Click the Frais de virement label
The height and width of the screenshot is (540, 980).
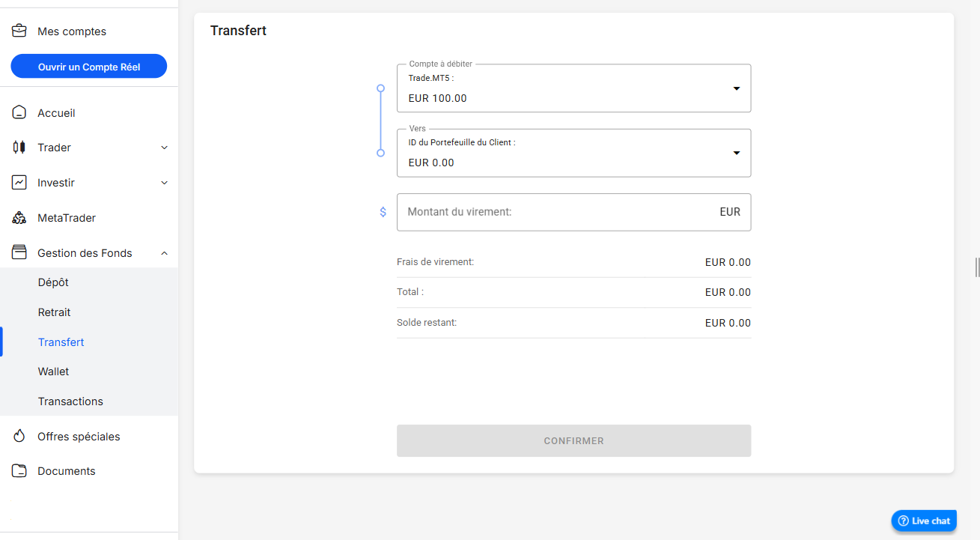pos(435,262)
